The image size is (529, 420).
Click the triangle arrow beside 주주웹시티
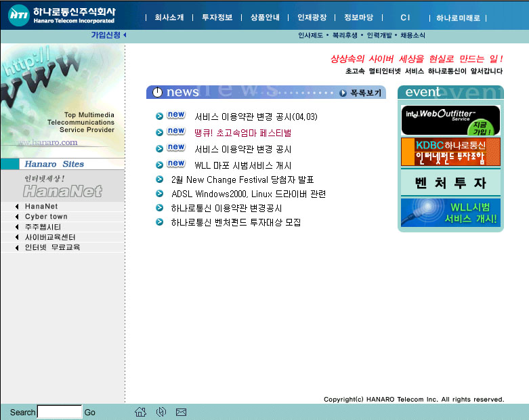16,227
